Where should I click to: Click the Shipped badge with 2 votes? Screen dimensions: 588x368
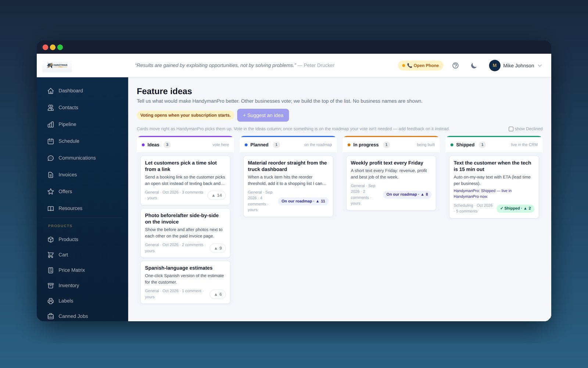pos(515,208)
